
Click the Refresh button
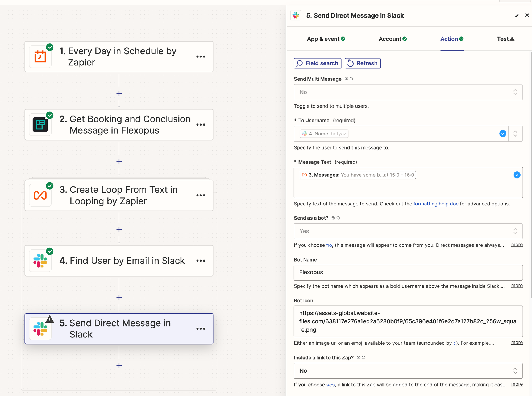point(363,63)
